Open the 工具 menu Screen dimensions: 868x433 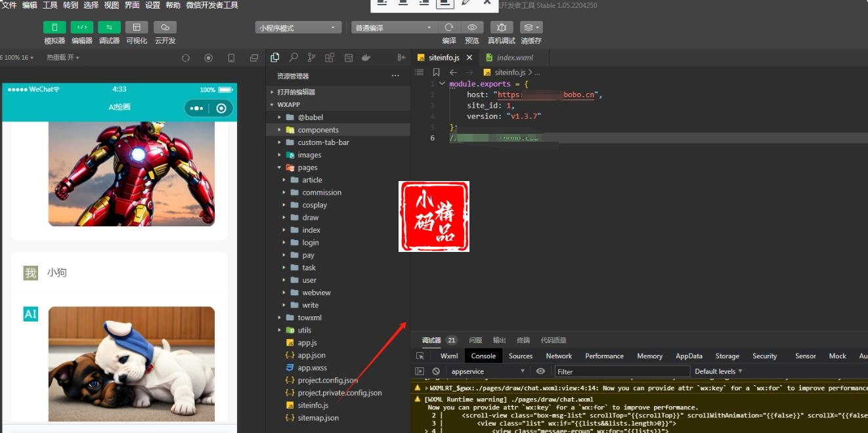(x=50, y=5)
